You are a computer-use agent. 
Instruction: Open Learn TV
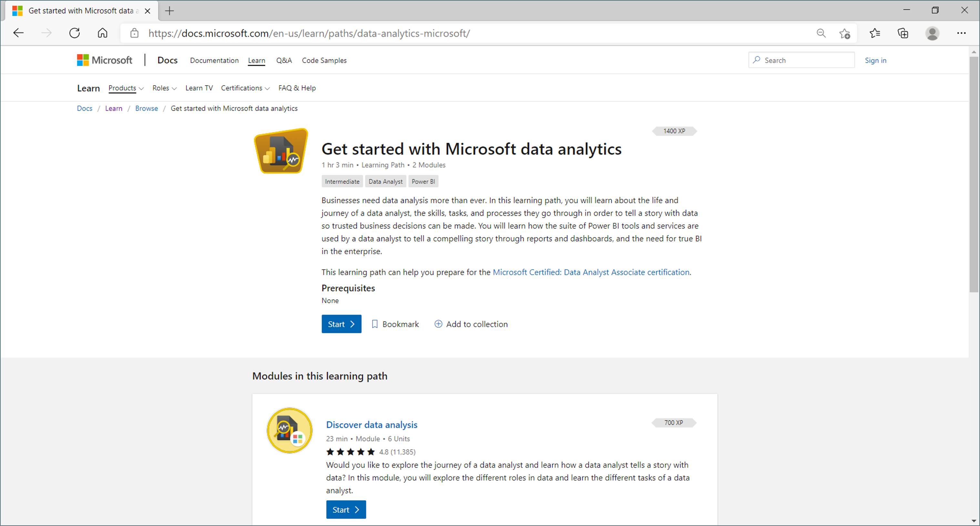[x=199, y=88]
